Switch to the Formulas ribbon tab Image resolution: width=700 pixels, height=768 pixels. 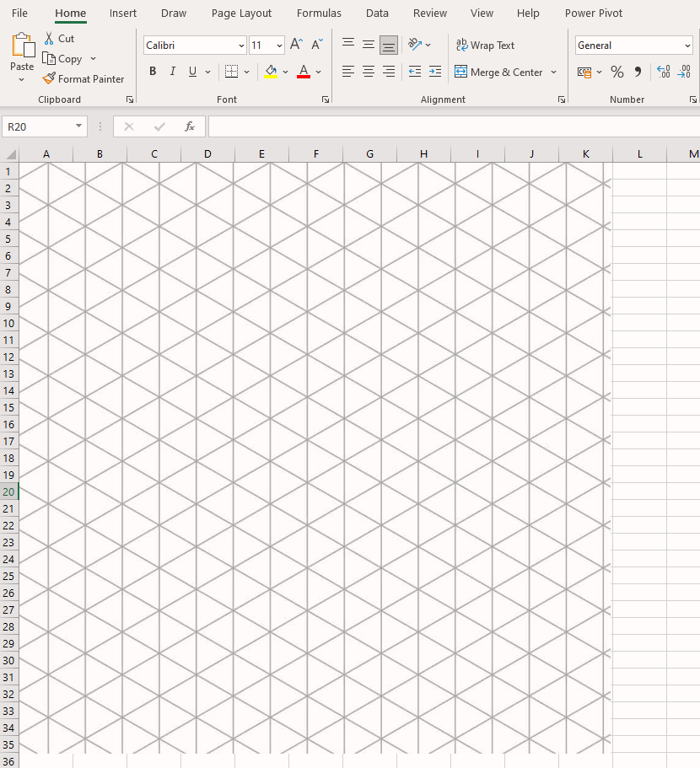(319, 13)
